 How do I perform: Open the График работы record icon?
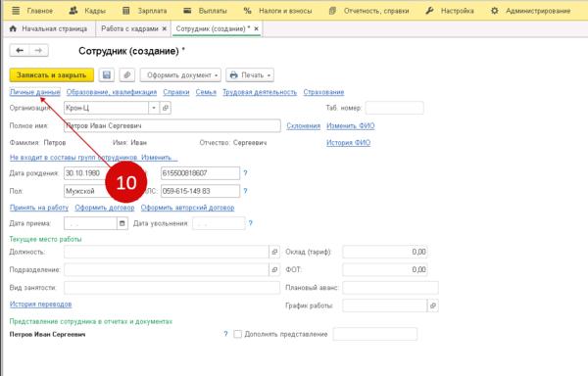click(433, 305)
